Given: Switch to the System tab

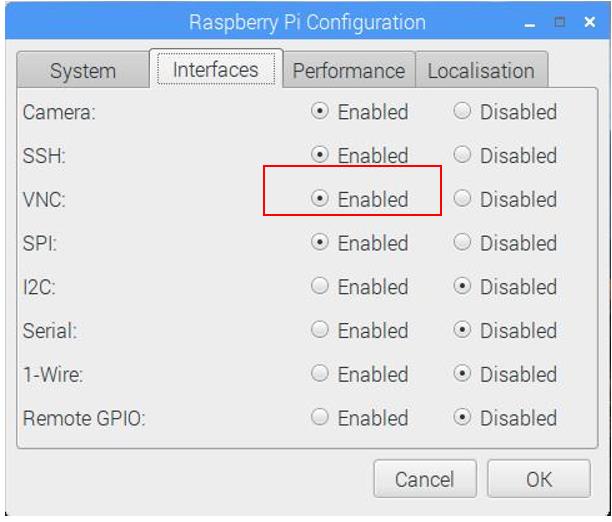Looking at the screenshot, I should (82, 71).
